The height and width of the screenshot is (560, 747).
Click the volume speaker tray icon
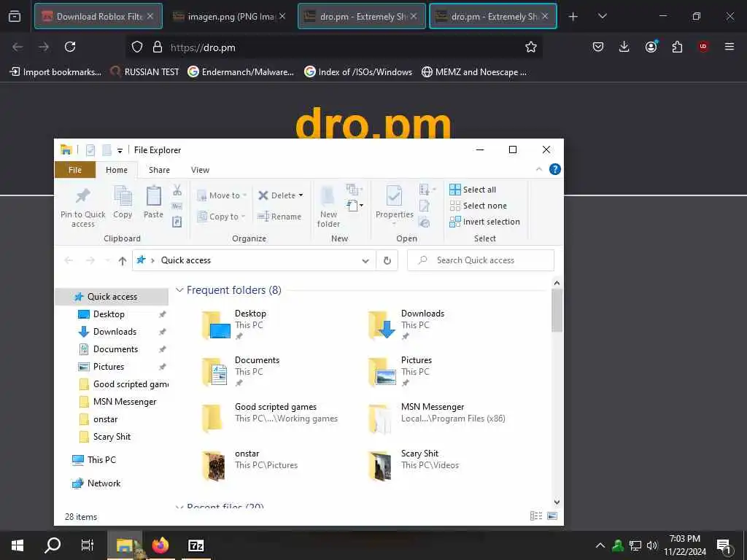(651, 545)
